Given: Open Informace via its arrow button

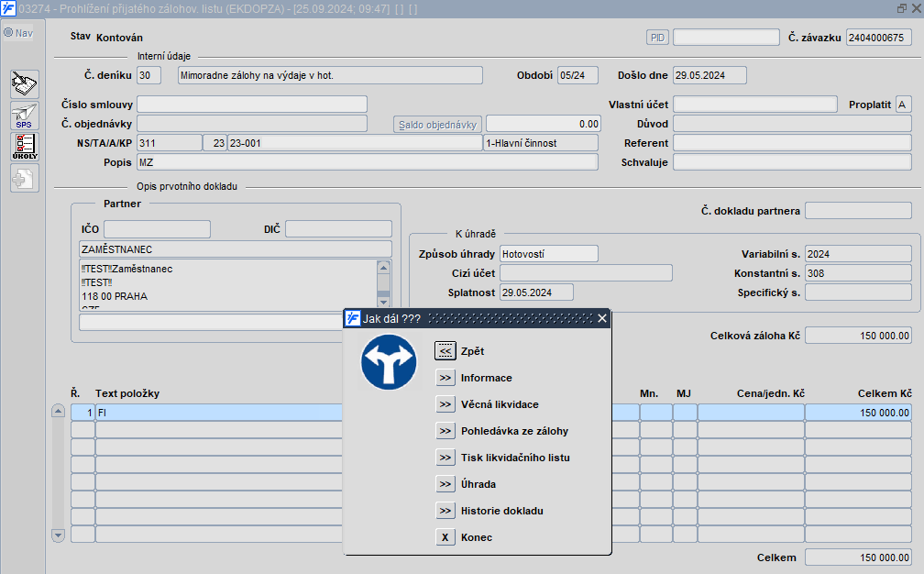Looking at the screenshot, I should click(x=445, y=378).
